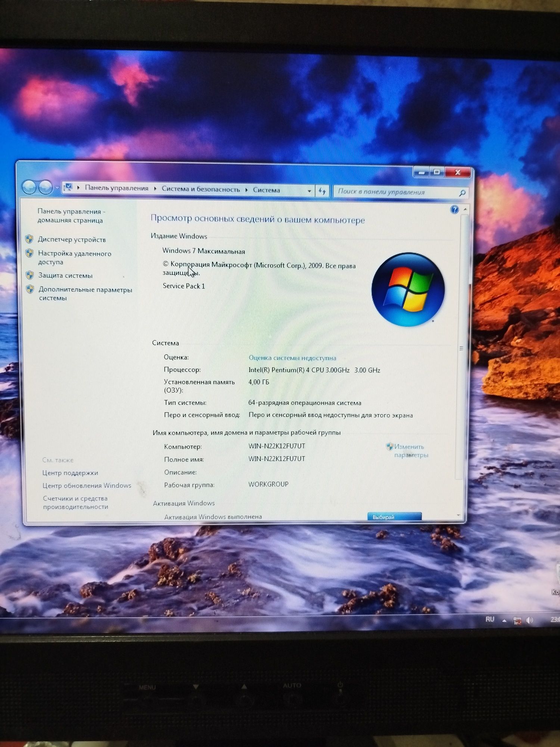Click the vertical scrollbar thumb

click(x=461, y=348)
